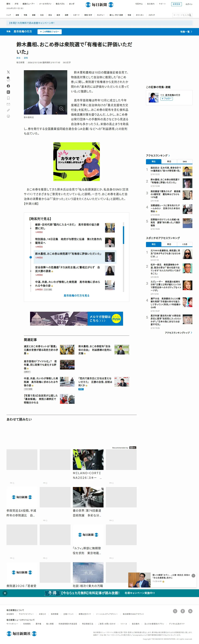This screenshot has height=644, width=199.
Task: Print the article using printer icon
Action: [8, 116]
